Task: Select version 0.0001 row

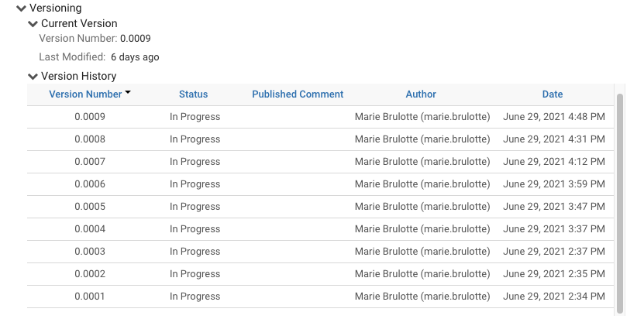Action: click(90, 297)
